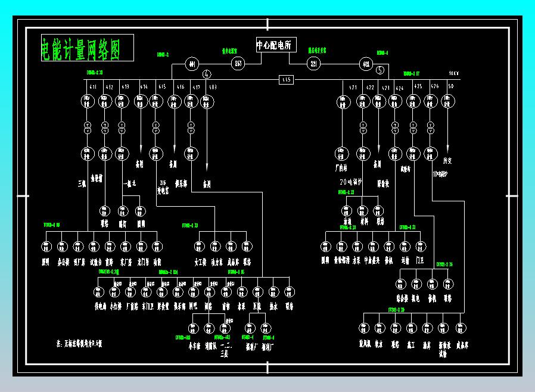Image resolution: width=535 pixels, height=392 pixels.
Task: Select the 10KV bus voltage label
Action: [x=454, y=73]
